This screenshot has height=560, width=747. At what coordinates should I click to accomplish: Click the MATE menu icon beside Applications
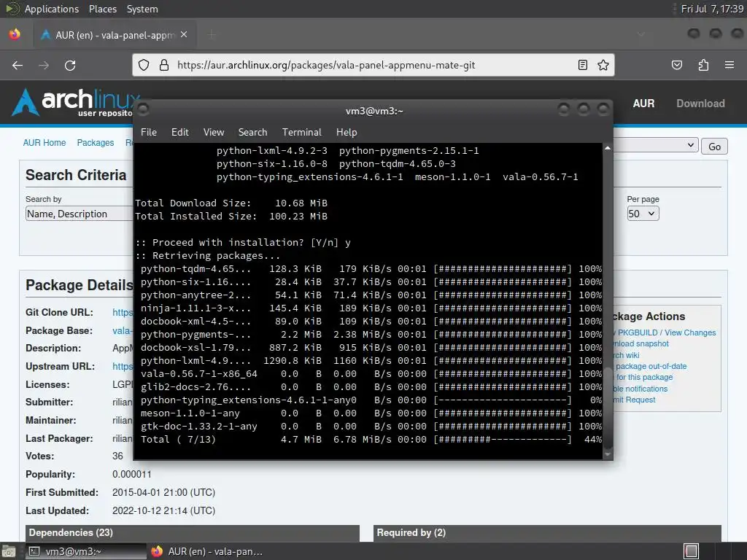(x=12, y=9)
